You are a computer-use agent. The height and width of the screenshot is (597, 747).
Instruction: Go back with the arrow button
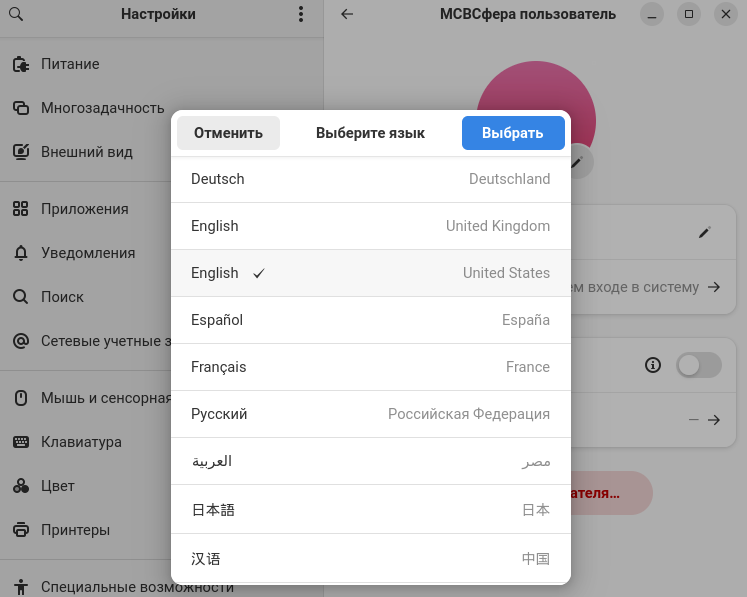click(347, 14)
